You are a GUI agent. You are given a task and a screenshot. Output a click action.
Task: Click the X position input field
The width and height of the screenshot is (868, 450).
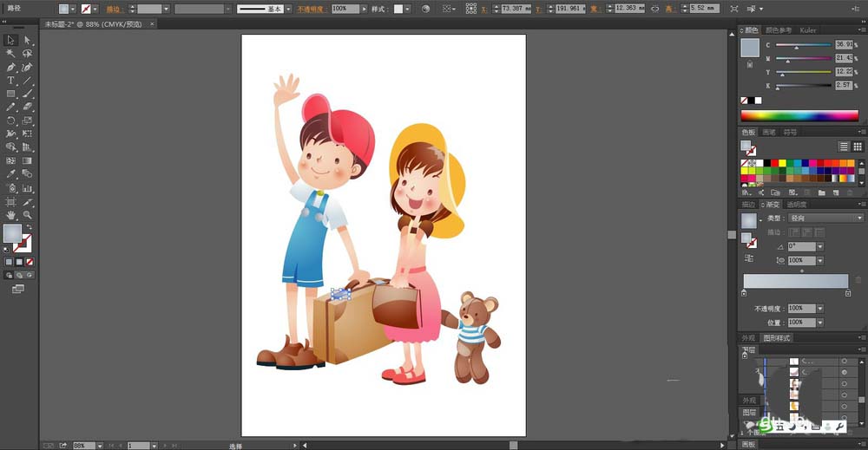tap(516, 9)
